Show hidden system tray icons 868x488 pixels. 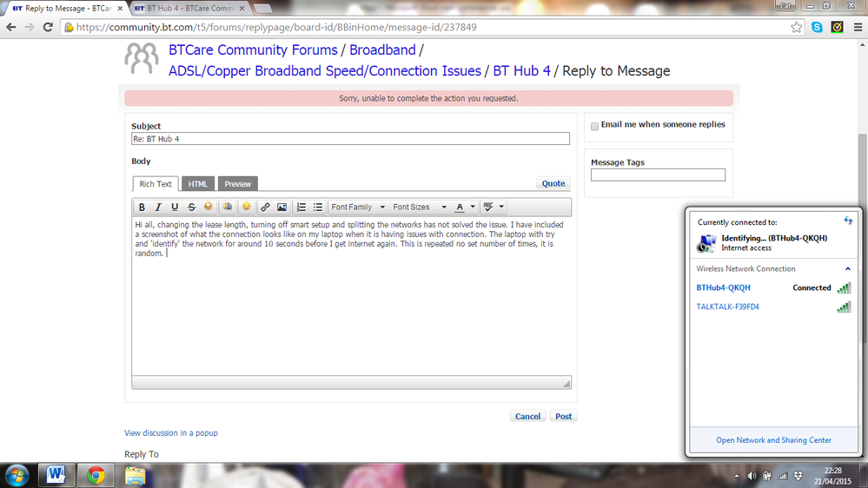coord(737,476)
